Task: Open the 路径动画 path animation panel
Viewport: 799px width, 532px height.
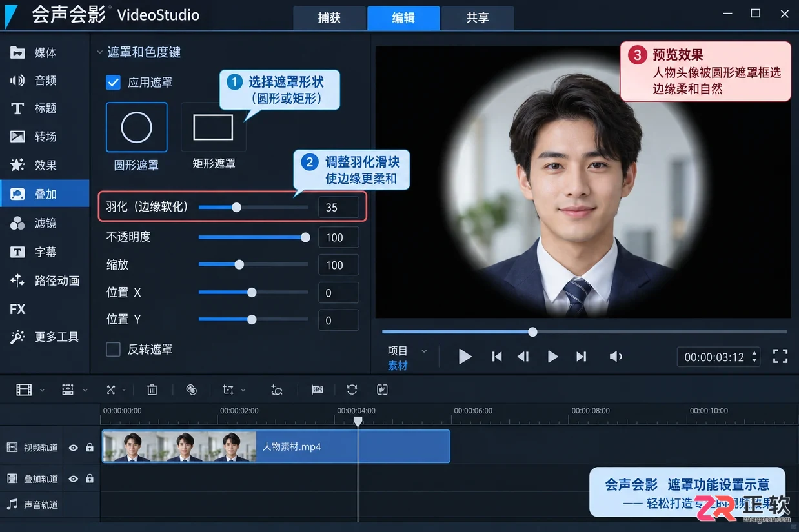Action: point(45,281)
